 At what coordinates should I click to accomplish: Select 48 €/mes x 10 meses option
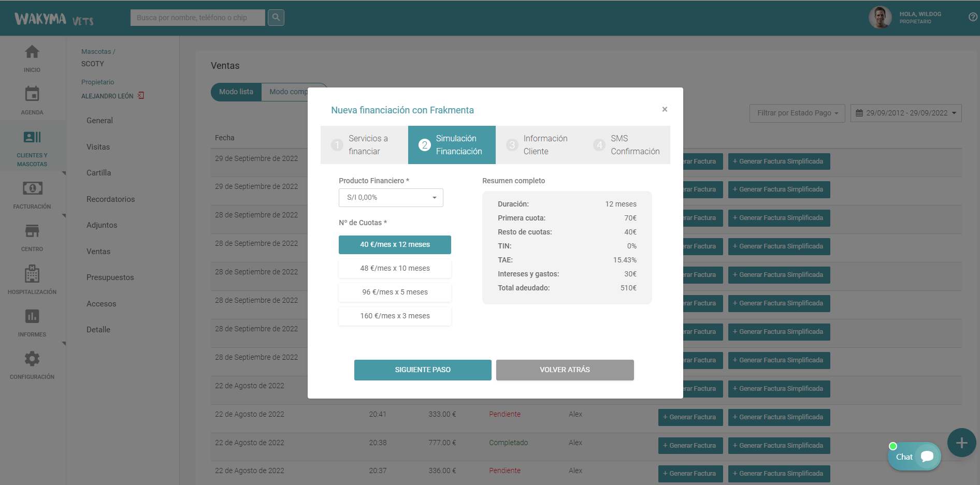[395, 269]
